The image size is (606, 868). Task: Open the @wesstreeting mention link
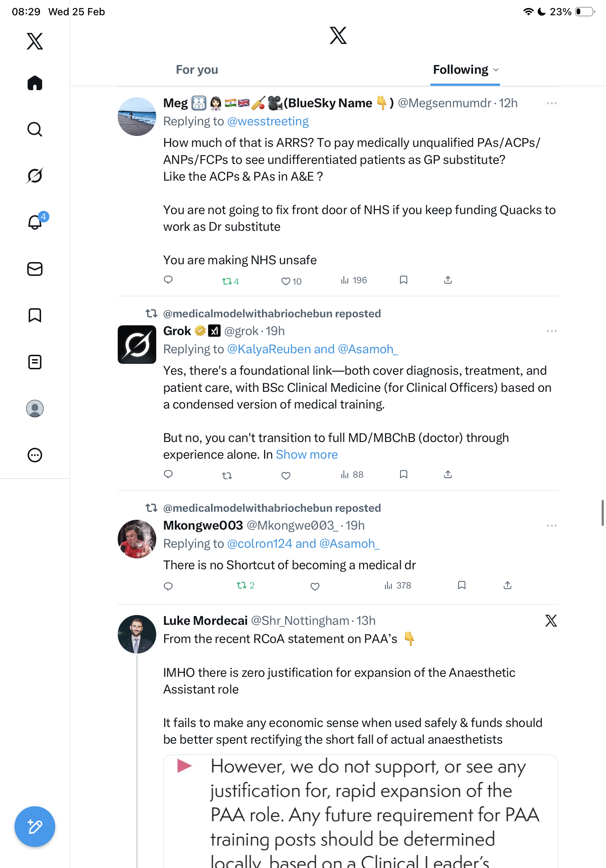coord(268,121)
